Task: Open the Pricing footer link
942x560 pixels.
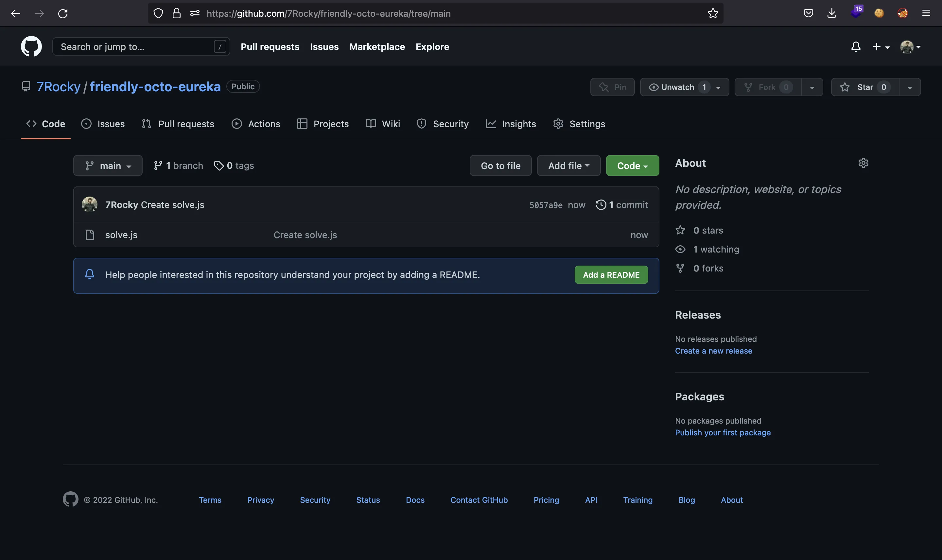Action: (x=546, y=500)
